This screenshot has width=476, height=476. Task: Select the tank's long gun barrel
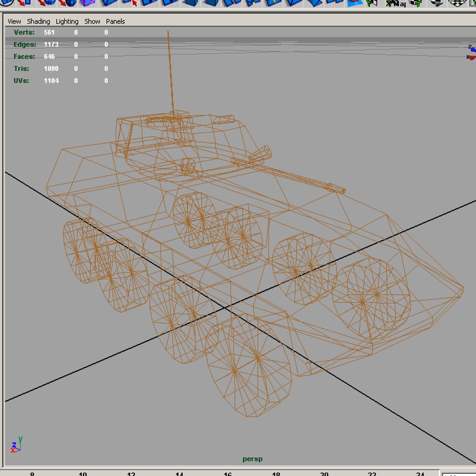(x=288, y=175)
